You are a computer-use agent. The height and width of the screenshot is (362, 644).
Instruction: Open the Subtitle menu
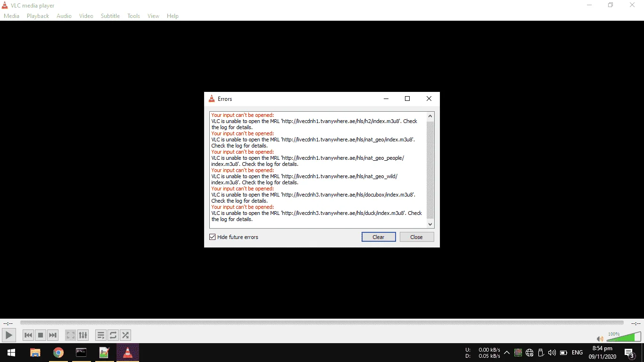pyautogui.click(x=110, y=16)
